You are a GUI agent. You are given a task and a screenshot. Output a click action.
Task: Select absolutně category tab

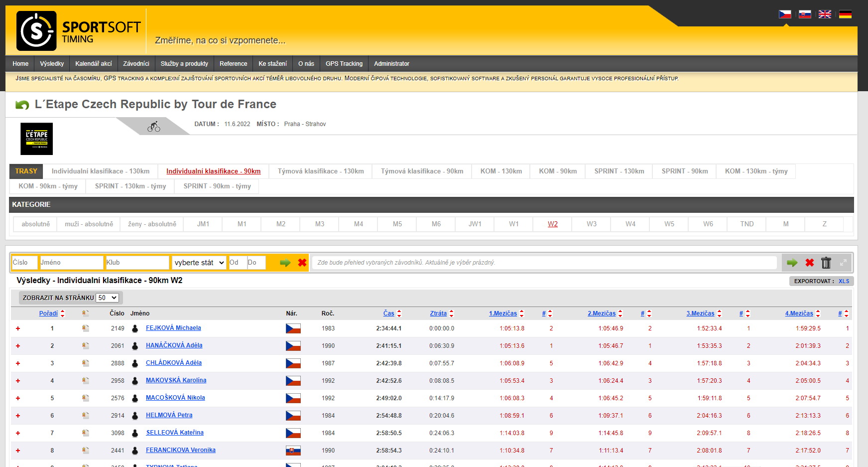(35, 224)
